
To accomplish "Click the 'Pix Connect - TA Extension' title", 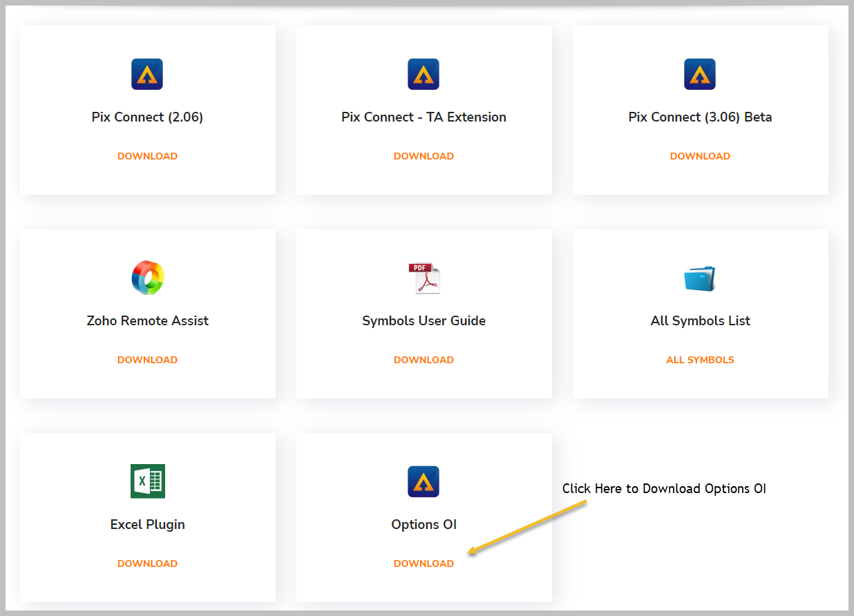I will [x=424, y=117].
